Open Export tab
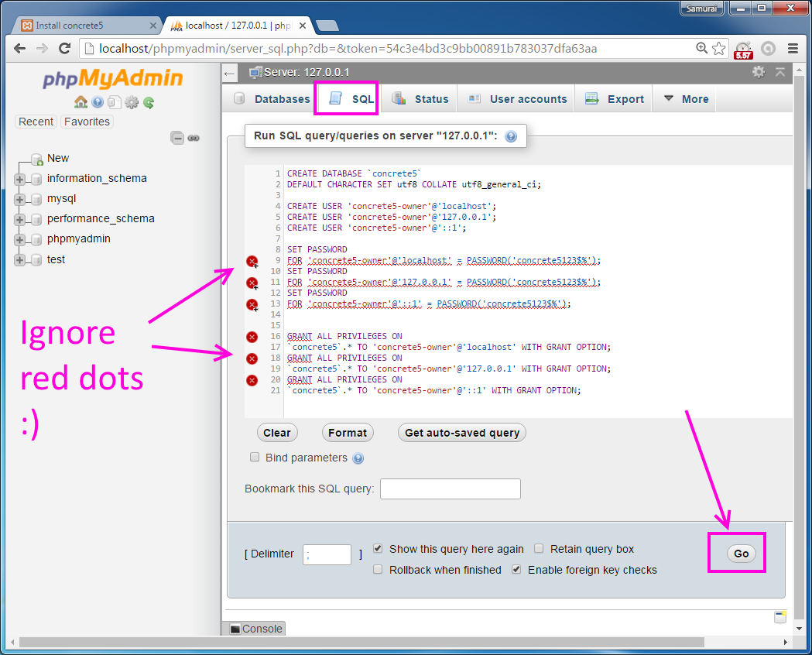This screenshot has width=812, height=655. 615,99
